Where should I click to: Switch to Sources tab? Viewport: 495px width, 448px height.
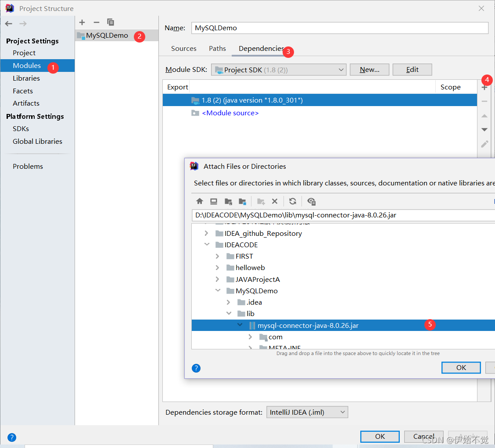(184, 49)
